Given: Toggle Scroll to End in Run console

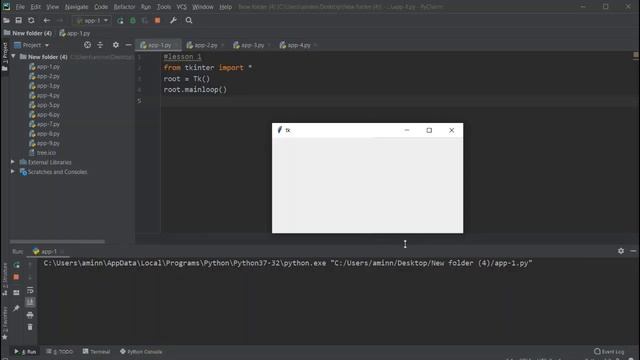Looking at the screenshot, I should coord(30,302).
